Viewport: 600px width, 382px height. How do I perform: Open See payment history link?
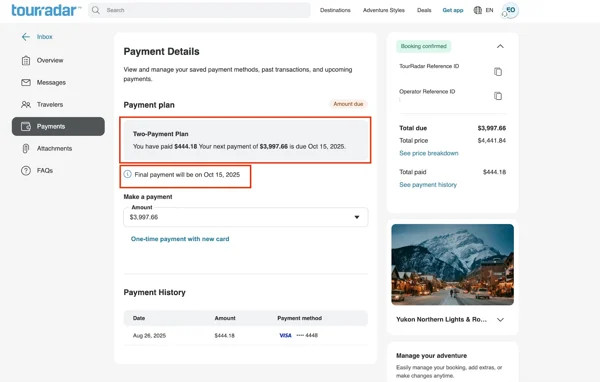(428, 184)
